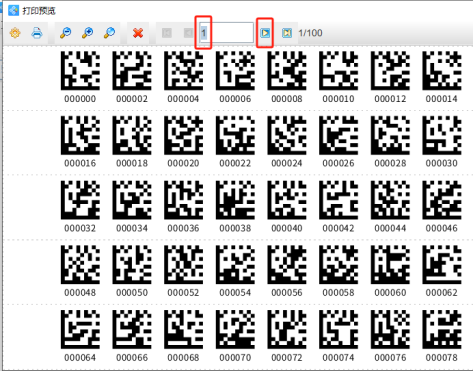Close preview with red X icon
This screenshot has width=474, height=371.
(x=138, y=33)
